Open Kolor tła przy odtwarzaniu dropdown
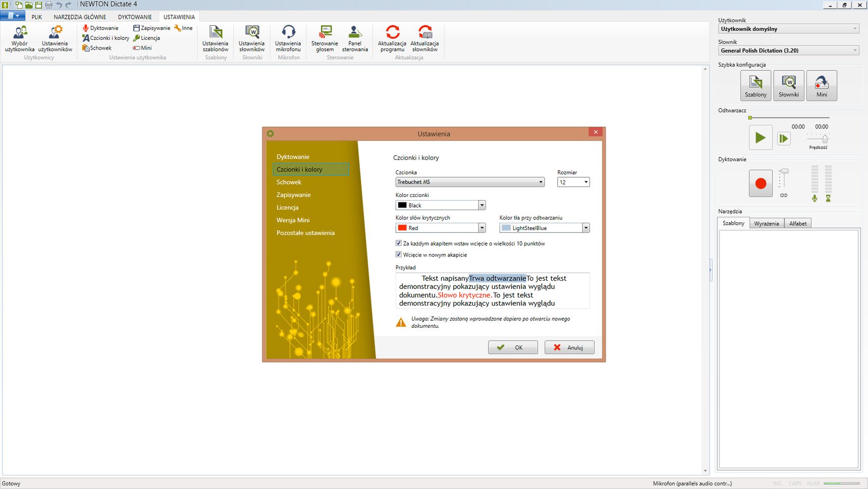The image size is (868, 489). click(x=545, y=228)
